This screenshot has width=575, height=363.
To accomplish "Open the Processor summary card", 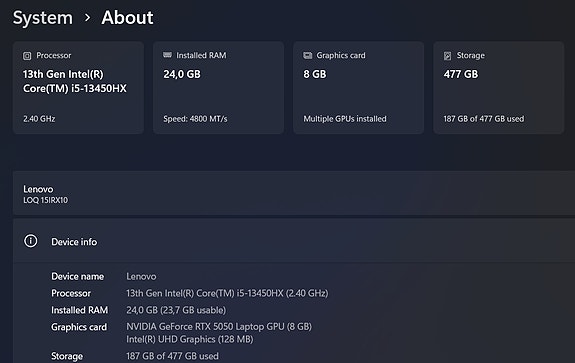I will (x=78, y=88).
